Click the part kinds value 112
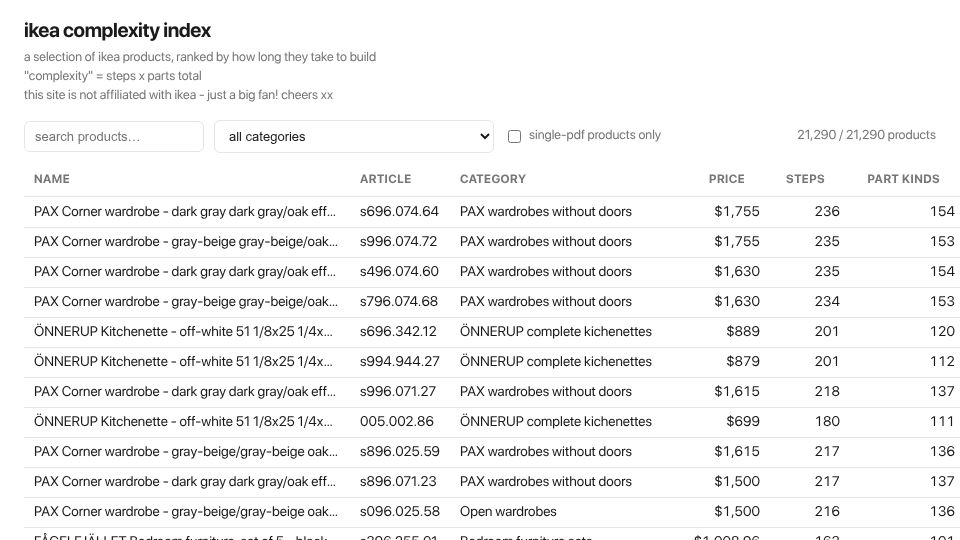Viewport: 960px width, 540px height. pos(942,361)
